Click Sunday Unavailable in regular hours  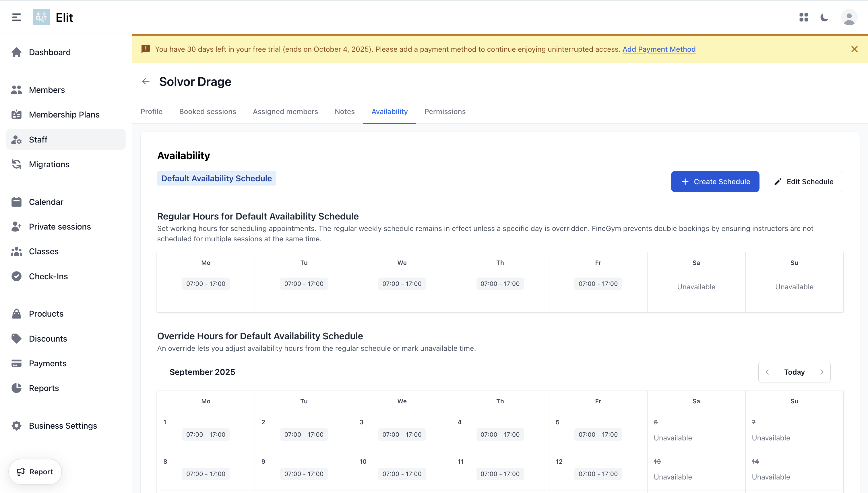794,287
